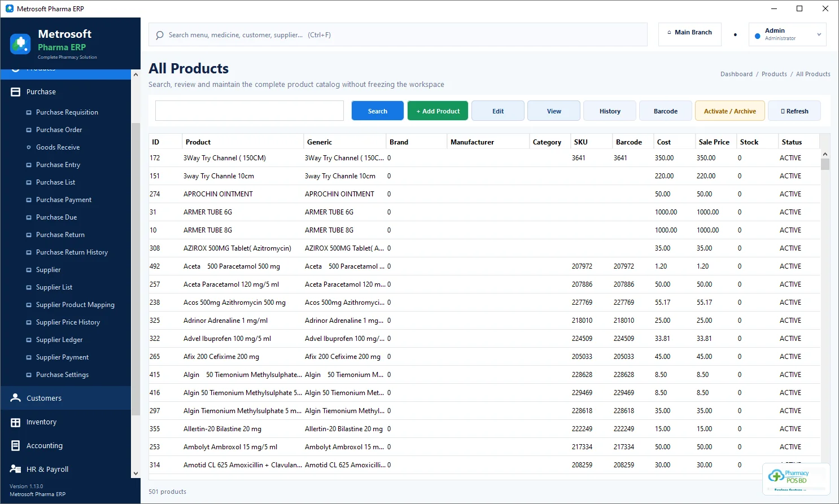Click the Metrosoft Pharma ERP logo icon
The width and height of the screenshot is (839, 504).
20,44
